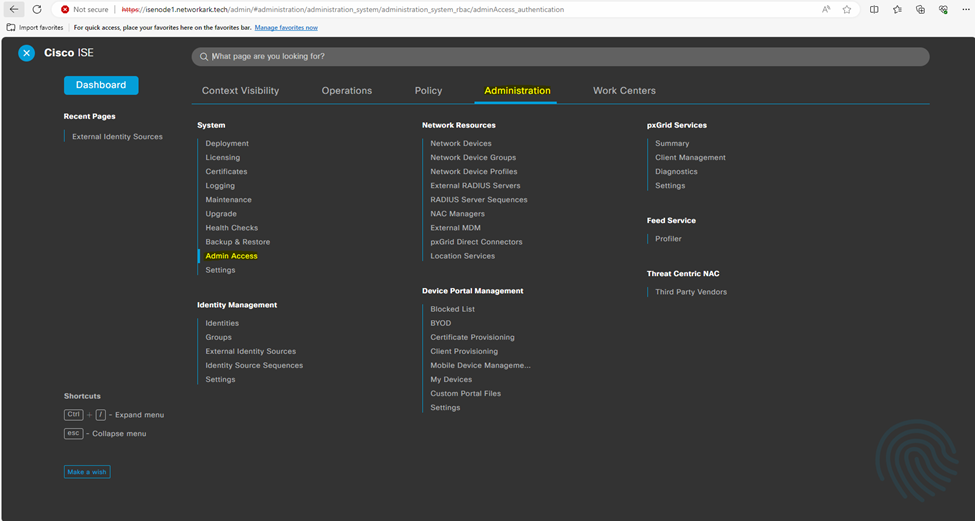Open the Manage favorites now link
975x521 pixels.
tap(286, 27)
